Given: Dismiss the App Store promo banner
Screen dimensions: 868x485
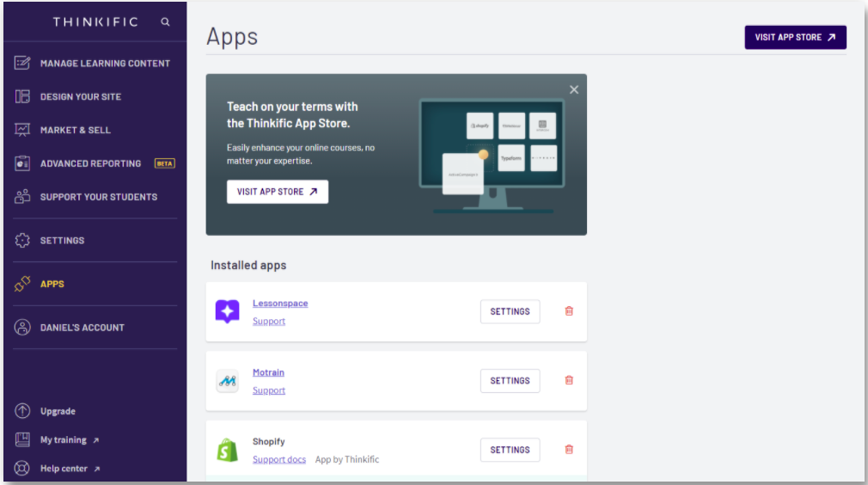Looking at the screenshot, I should pos(574,89).
